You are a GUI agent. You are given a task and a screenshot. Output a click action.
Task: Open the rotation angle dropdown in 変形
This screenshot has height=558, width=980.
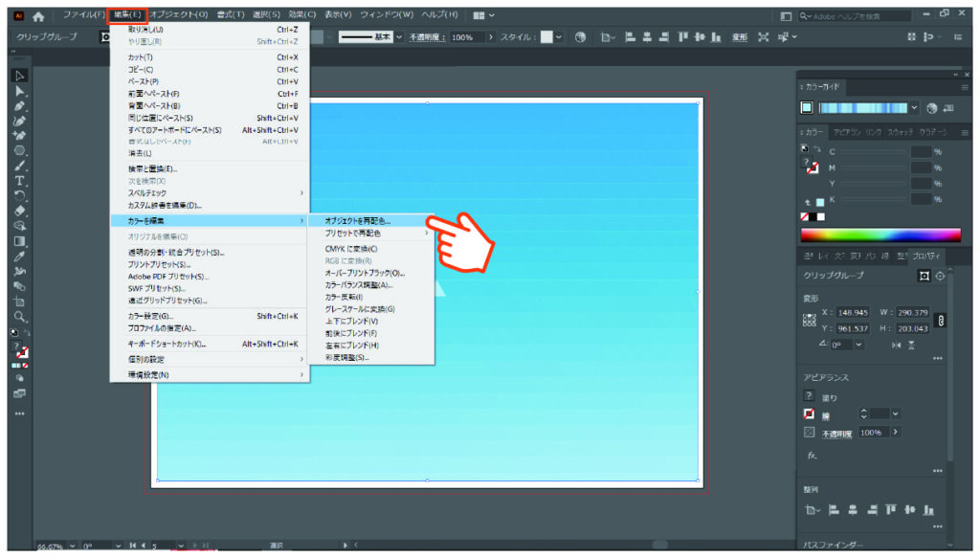tap(858, 345)
